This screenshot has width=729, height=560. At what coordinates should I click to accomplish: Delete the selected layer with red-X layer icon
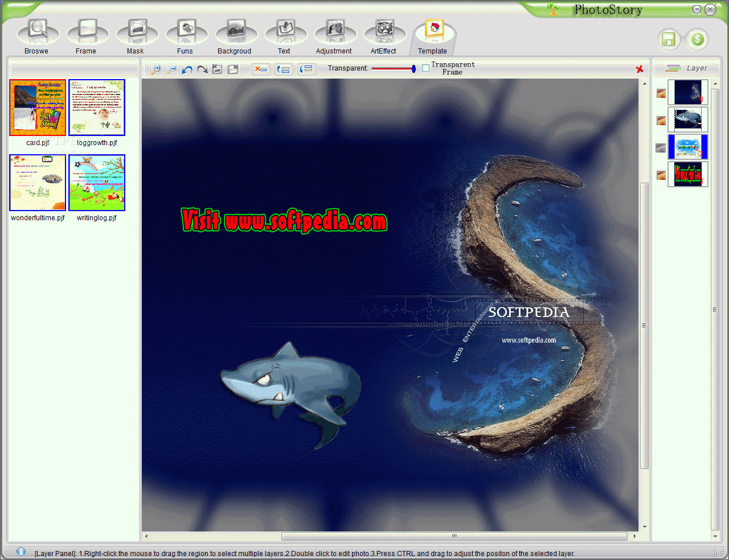(x=261, y=69)
